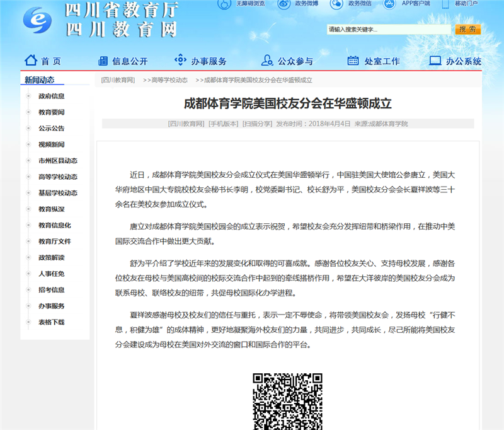Open 办事服务 in the sidebar list

pos(52,306)
